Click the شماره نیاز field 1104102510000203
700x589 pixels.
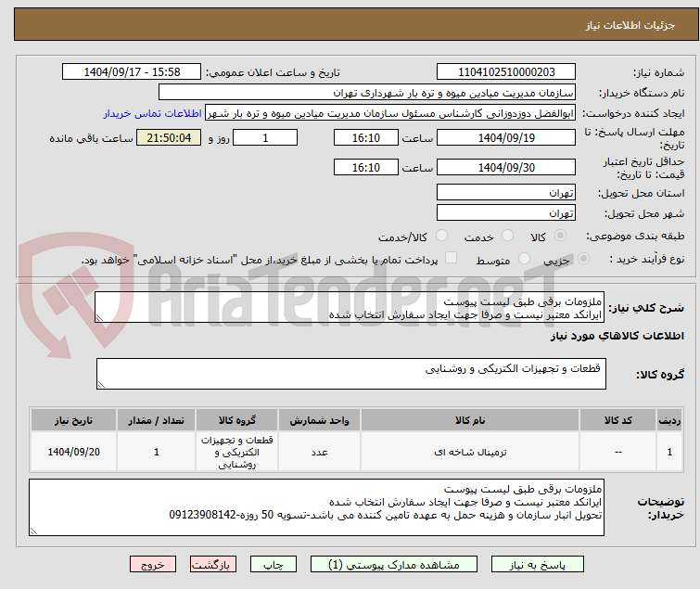tap(506, 72)
